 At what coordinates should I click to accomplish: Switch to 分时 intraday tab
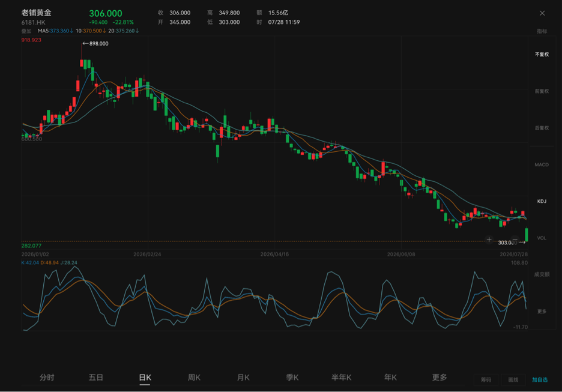(x=47, y=378)
